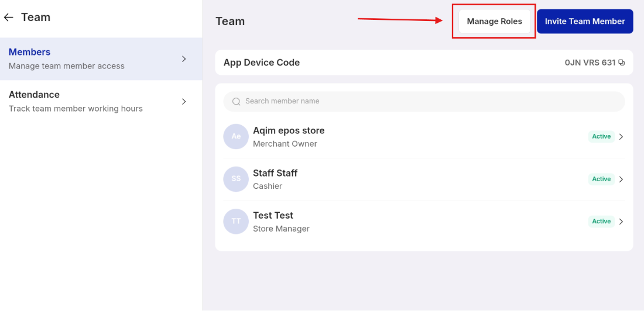The image size is (644, 311).
Task: Go back using the arrow beside Team
Action: (9, 17)
